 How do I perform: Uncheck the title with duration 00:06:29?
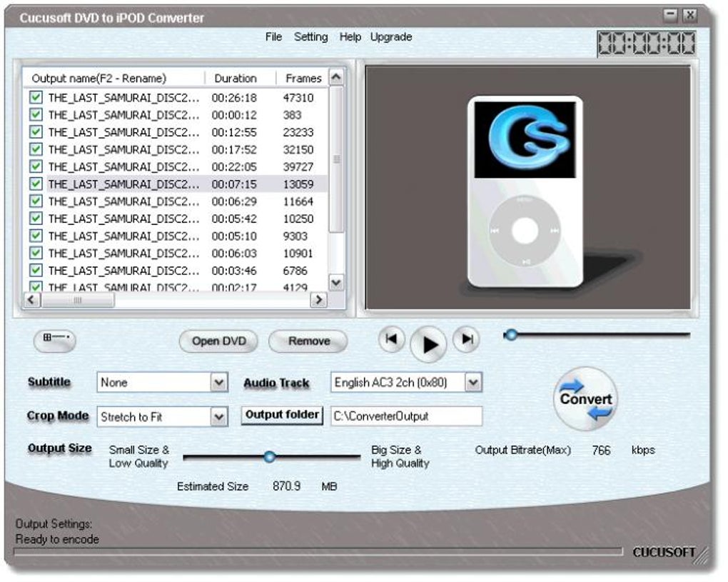click(x=36, y=201)
